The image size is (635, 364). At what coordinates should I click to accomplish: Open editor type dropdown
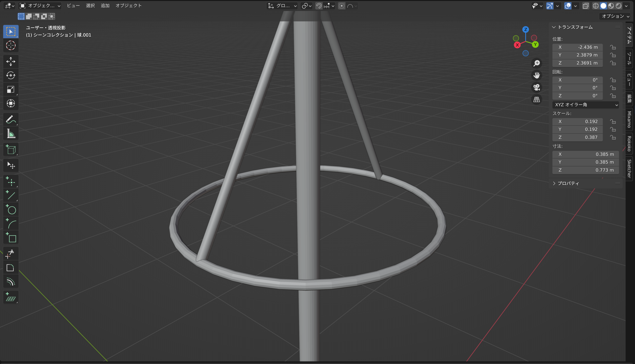point(10,6)
